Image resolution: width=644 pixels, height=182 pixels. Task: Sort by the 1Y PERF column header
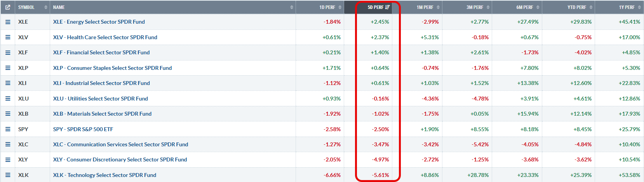(x=619, y=7)
